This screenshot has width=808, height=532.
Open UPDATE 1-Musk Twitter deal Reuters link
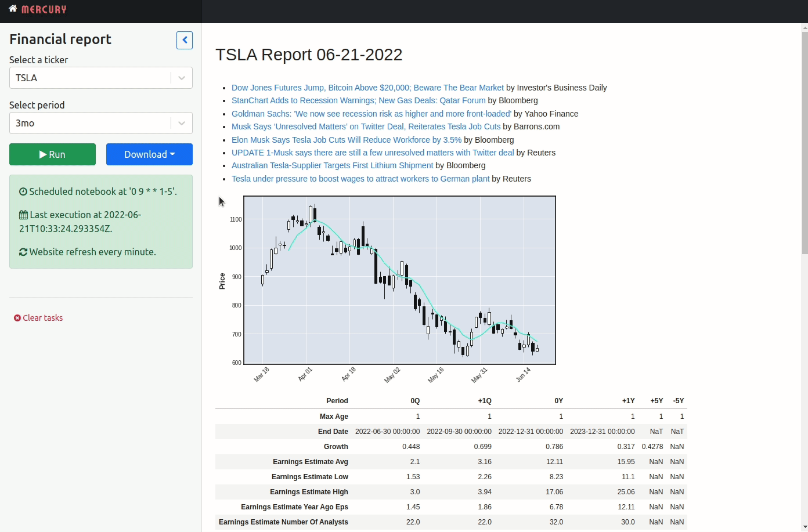[373, 153]
